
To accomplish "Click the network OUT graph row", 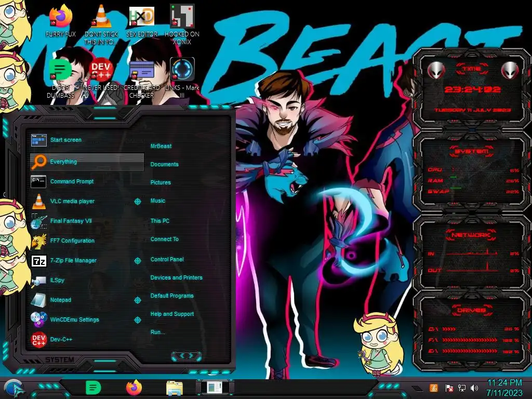I will [x=473, y=270].
